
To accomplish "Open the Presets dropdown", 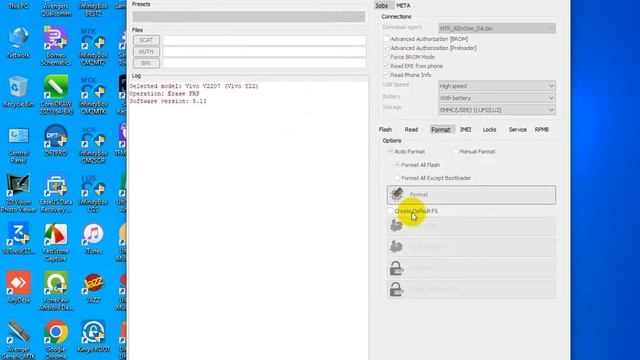I will pos(249,17).
